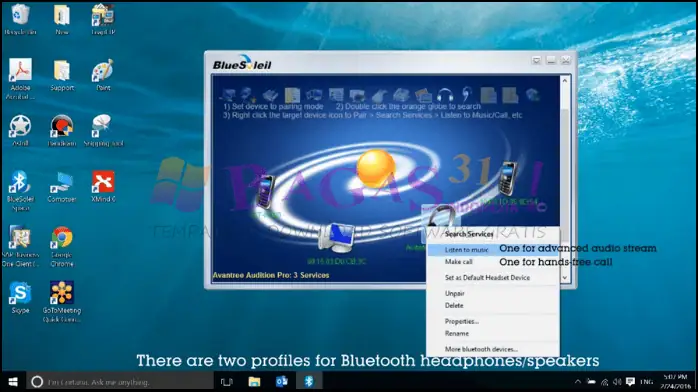Open the SAP Business One Client shortcut

[20, 246]
